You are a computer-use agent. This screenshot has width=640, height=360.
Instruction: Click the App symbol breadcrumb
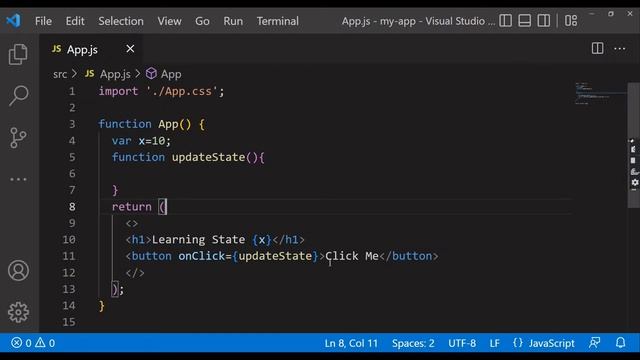(164, 74)
